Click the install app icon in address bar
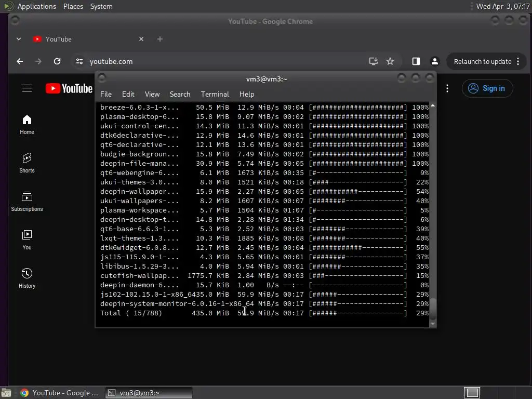 [373, 61]
